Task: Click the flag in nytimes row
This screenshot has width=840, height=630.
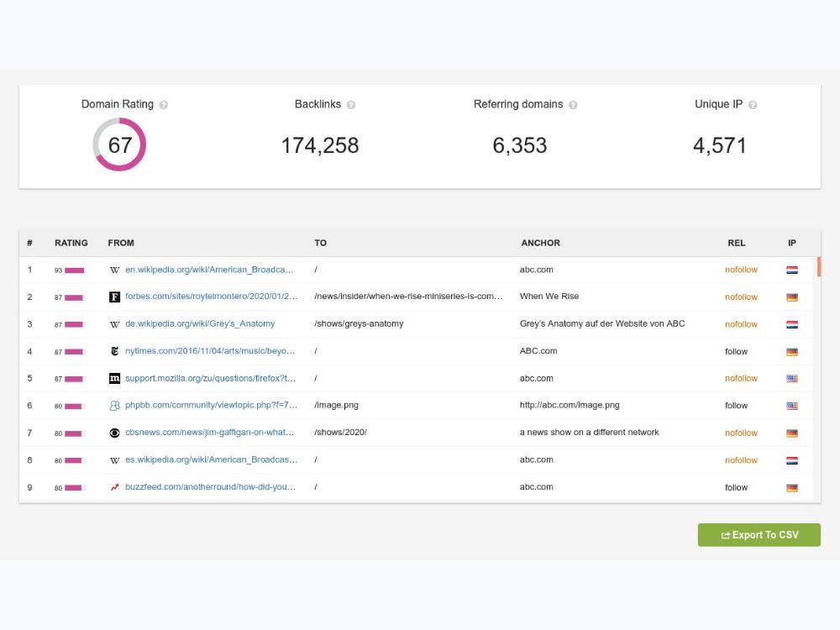Action: tap(792, 352)
